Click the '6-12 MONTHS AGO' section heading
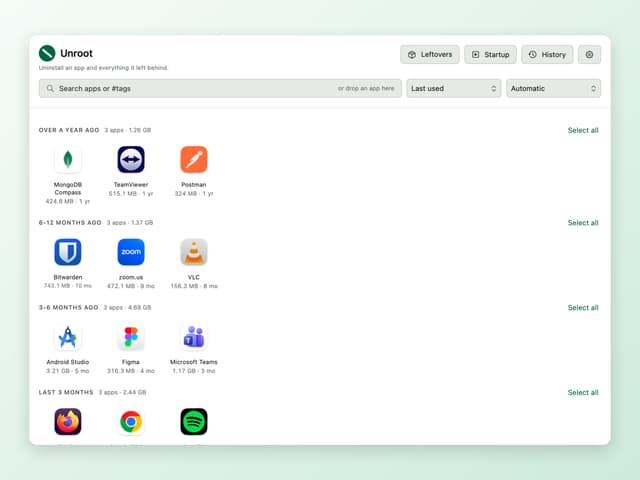Screen dimensions: 640x480 point(70,223)
